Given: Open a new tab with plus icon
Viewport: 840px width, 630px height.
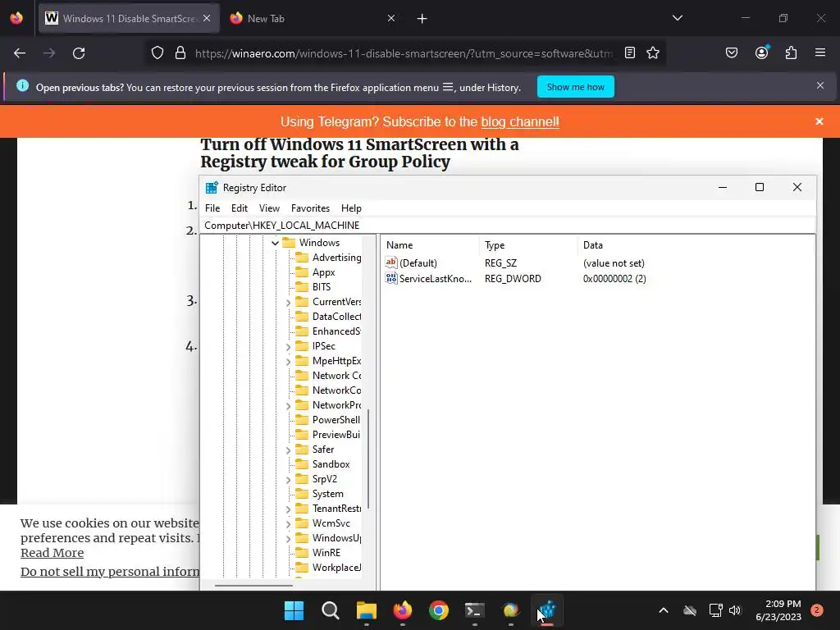Looking at the screenshot, I should pyautogui.click(x=422, y=19).
